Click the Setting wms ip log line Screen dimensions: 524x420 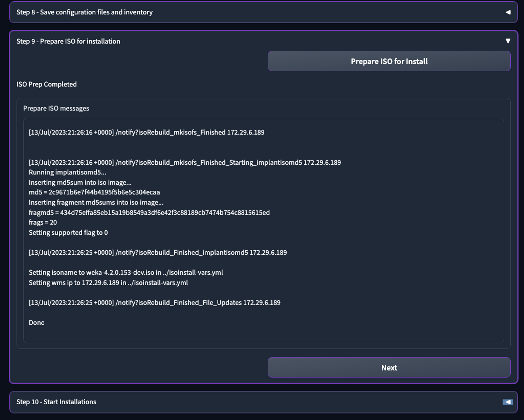click(x=108, y=283)
